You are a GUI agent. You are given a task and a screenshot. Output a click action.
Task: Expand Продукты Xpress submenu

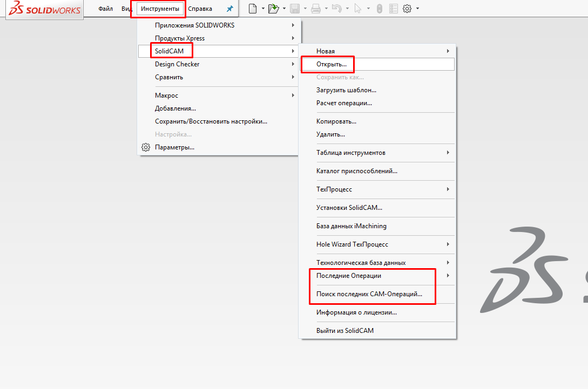pyautogui.click(x=218, y=38)
